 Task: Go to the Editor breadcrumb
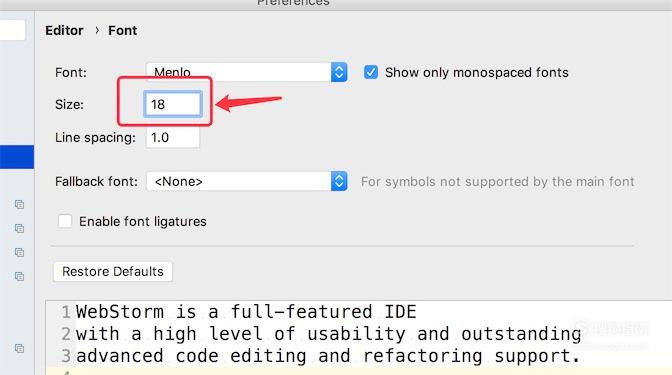click(x=64, y=30)
